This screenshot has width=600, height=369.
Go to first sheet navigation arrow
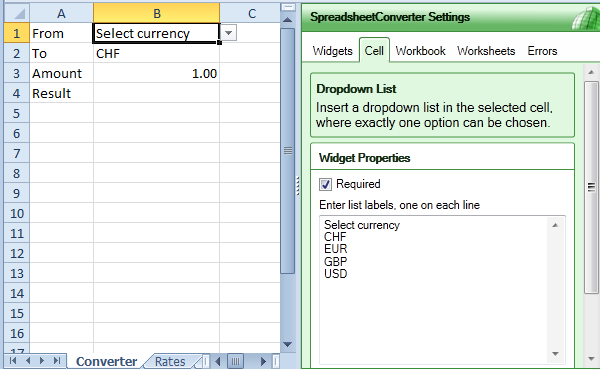pos(13,361)
